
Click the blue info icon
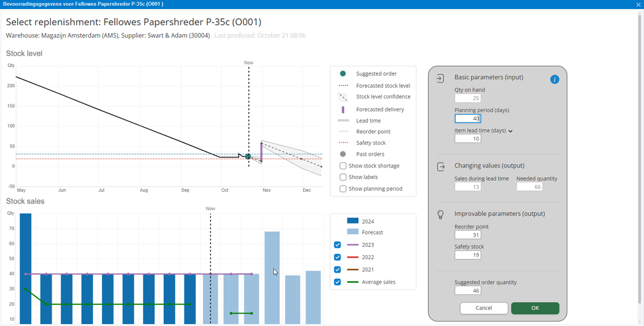554,79
